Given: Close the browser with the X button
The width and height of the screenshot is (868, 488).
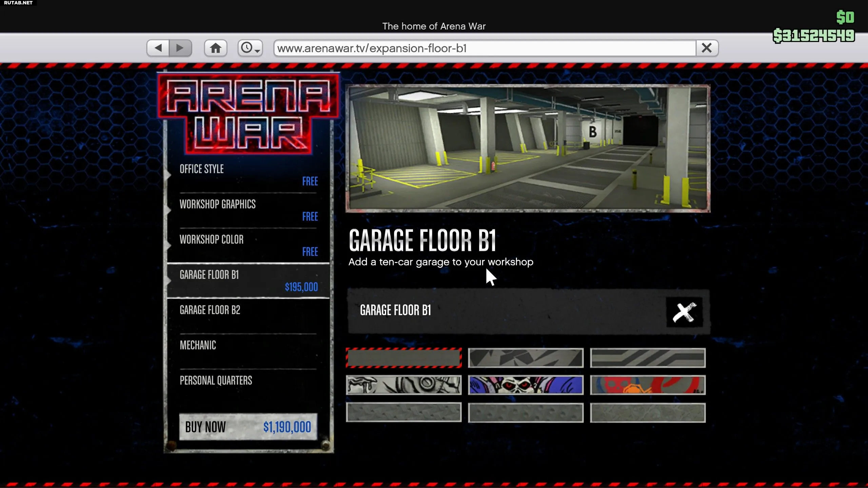Looking at the screenshot, I should coord(707,48).
